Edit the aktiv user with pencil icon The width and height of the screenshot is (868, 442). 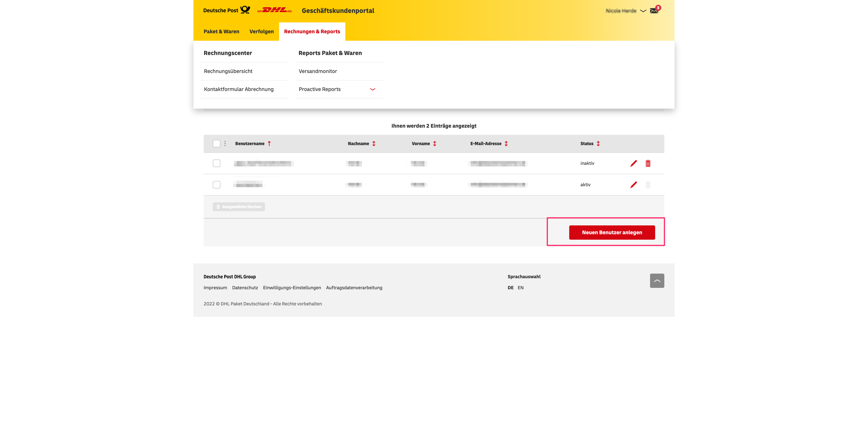pos(633,185)
